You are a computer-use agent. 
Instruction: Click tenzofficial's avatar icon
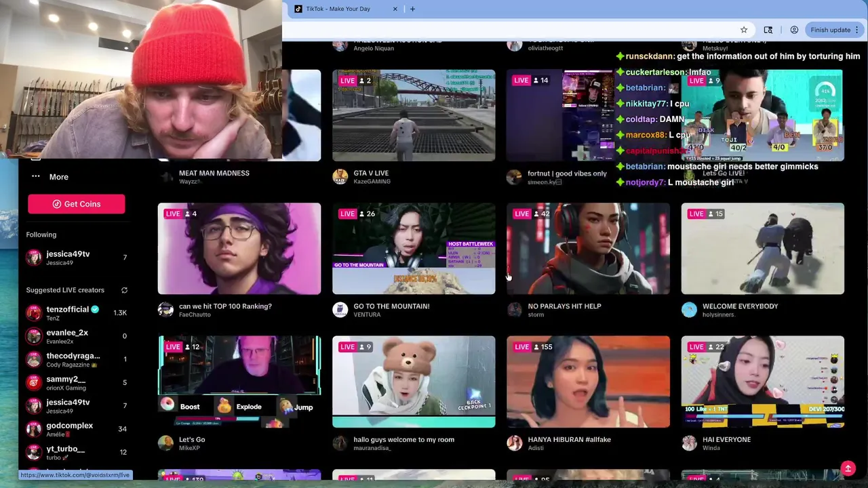tap(34, 312)
